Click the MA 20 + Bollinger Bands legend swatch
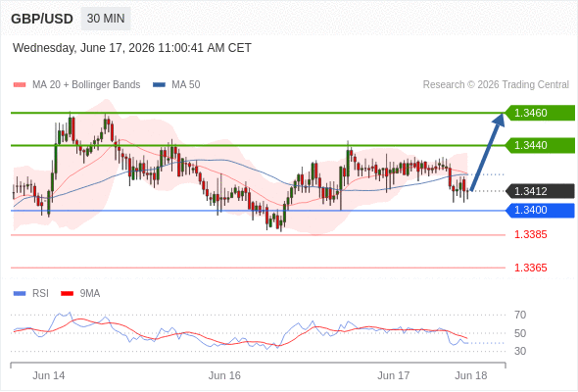Screen dimensions: 578x392 tap(20, 85)
